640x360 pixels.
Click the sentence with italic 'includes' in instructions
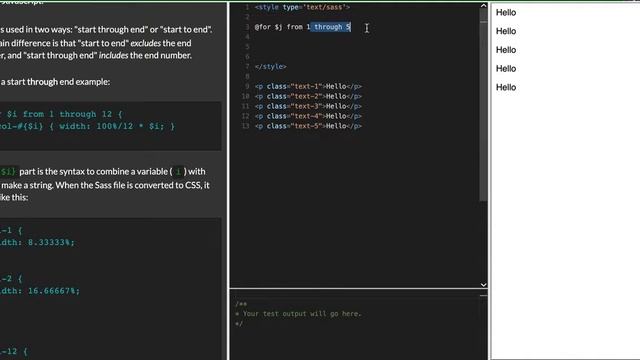[96, 56]
